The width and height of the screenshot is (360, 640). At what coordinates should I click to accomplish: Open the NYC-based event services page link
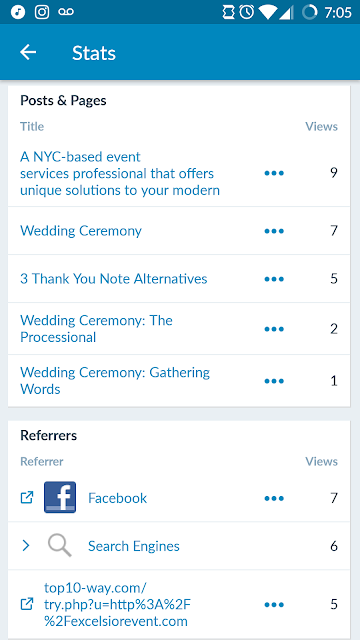click(x=120, y=173)
